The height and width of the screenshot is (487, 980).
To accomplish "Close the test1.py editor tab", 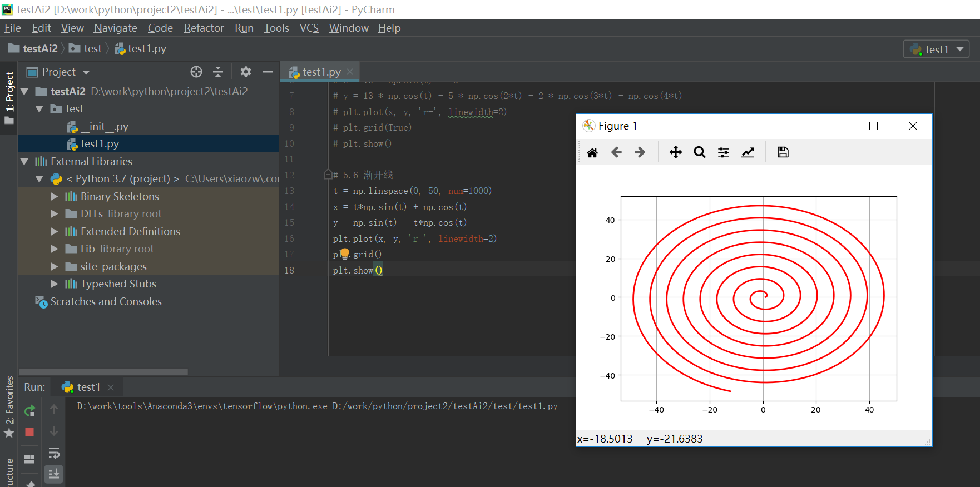I will point(350,72).
